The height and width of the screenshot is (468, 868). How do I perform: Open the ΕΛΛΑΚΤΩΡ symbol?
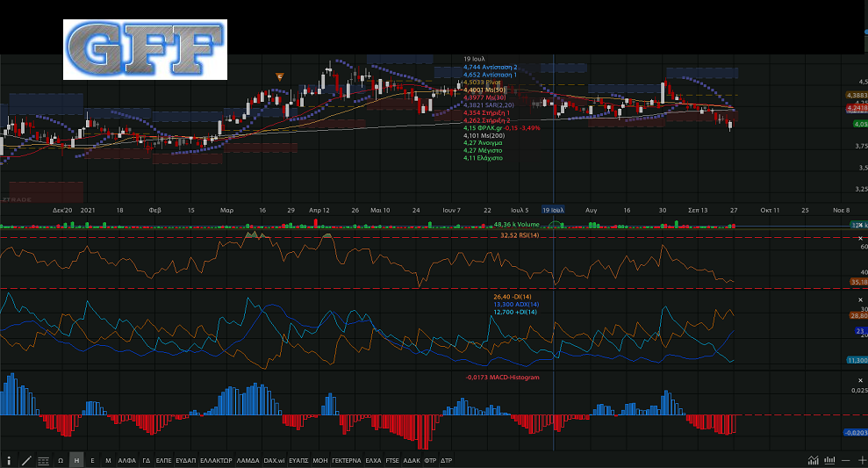[216, 460]
